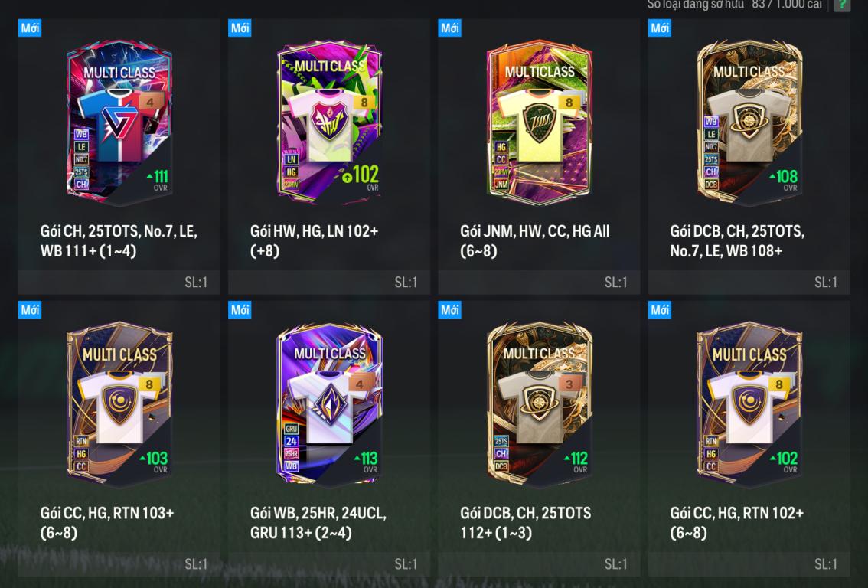Open the CC, HG, RTN 102+ pack card
Image resolution: width=868 pixels, height=588 pixels.
pyautogui.click(x=749, y=404)
